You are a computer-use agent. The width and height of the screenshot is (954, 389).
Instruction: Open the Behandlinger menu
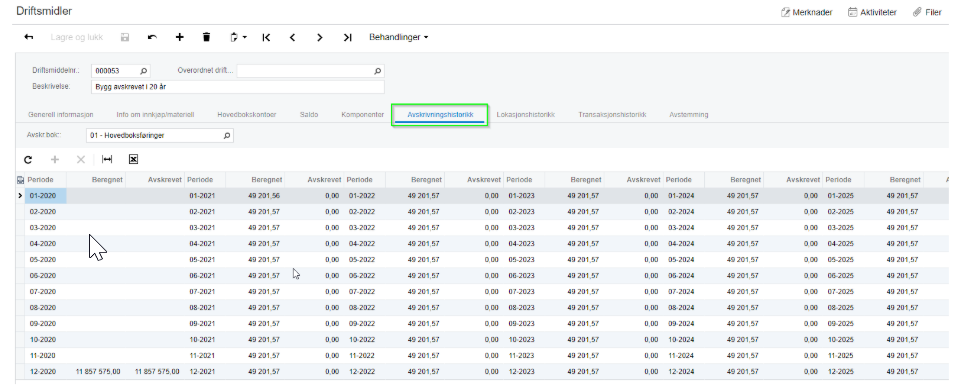pyautogui.click(x=399, y=37)
